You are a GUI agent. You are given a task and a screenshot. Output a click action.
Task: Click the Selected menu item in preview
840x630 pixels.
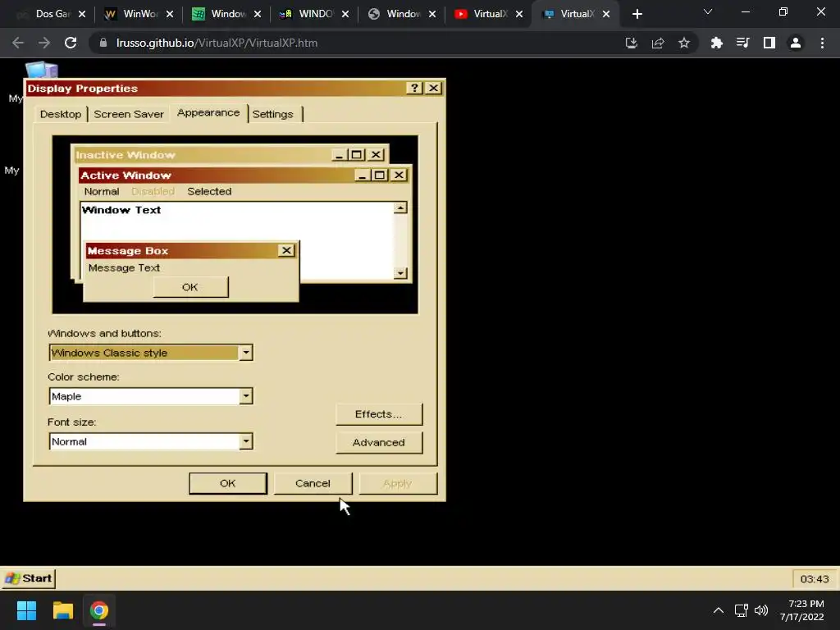(209, 191)
